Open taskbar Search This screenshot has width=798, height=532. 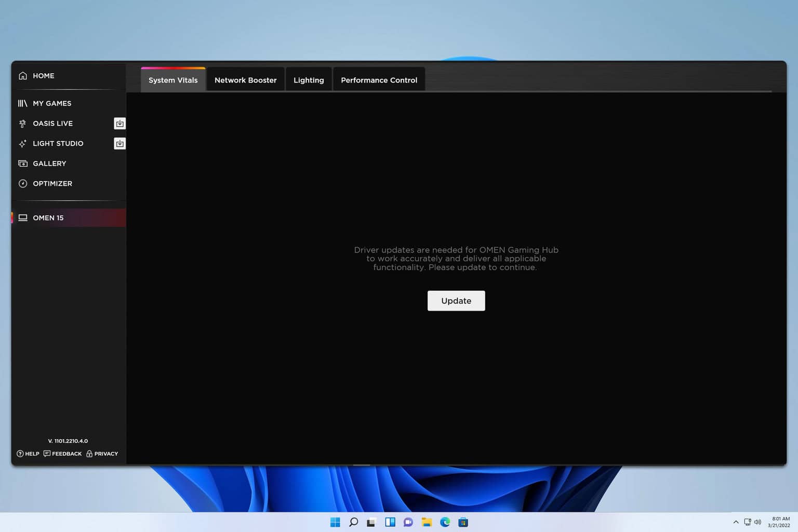pyautogui.click(x=353, y=522)
